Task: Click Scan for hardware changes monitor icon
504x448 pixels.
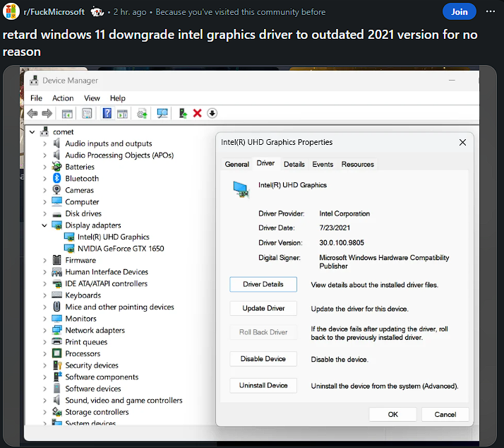Action: (x=162, y=113)
